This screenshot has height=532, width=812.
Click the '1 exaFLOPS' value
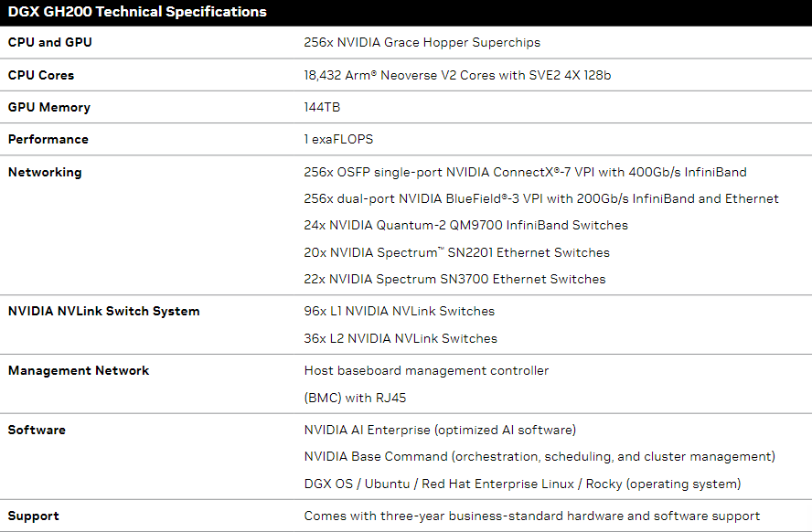338,139
